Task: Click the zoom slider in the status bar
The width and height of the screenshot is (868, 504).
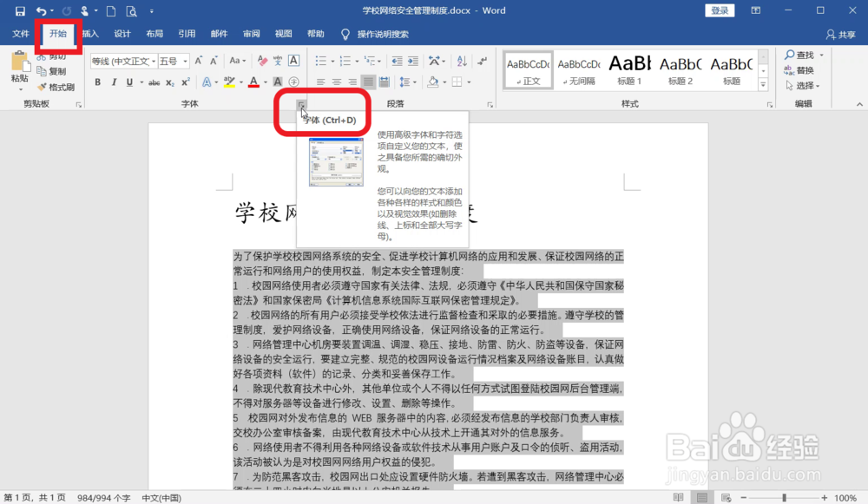Action: click(782, 498)
